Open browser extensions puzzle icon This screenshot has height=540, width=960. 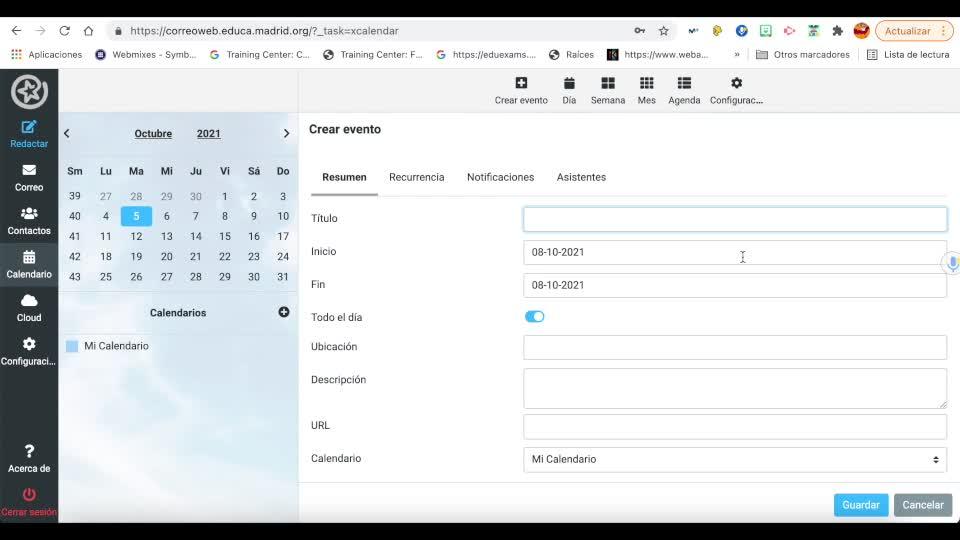[x=838, y=31]
